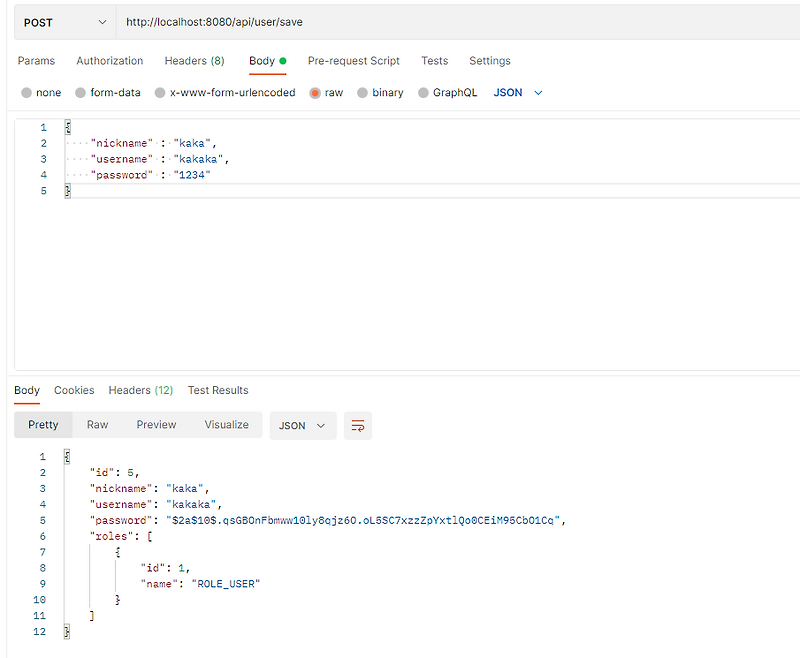Image resolution: width=800 pixels, height=658 pixels.
Task: Switch to the Params tab
Action: pyautogui.click(x=36, y=61)
